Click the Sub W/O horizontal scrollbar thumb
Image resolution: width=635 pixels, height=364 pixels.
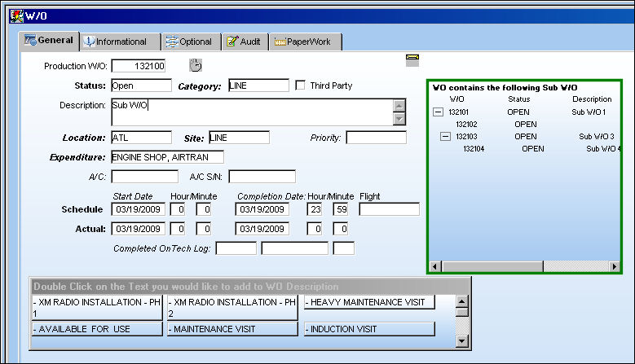(x=492, y=266)
